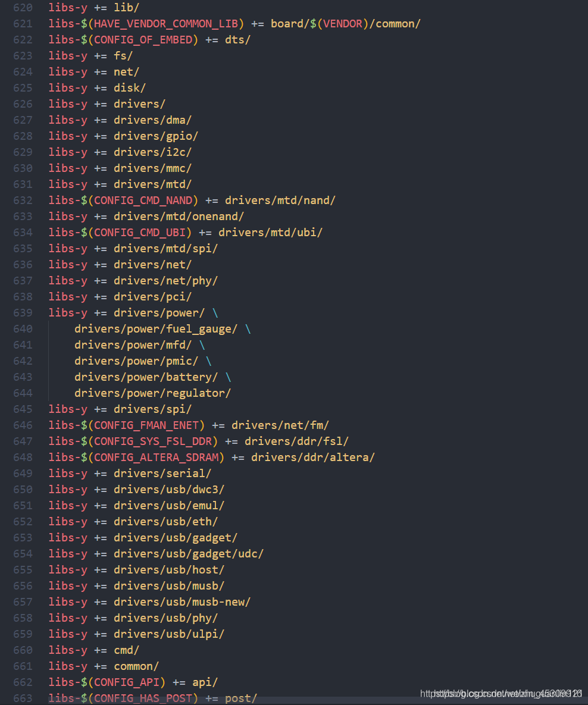Click 'drivers/mtd/ubi/' path
The image size is (588, 705).
[271, 233]
